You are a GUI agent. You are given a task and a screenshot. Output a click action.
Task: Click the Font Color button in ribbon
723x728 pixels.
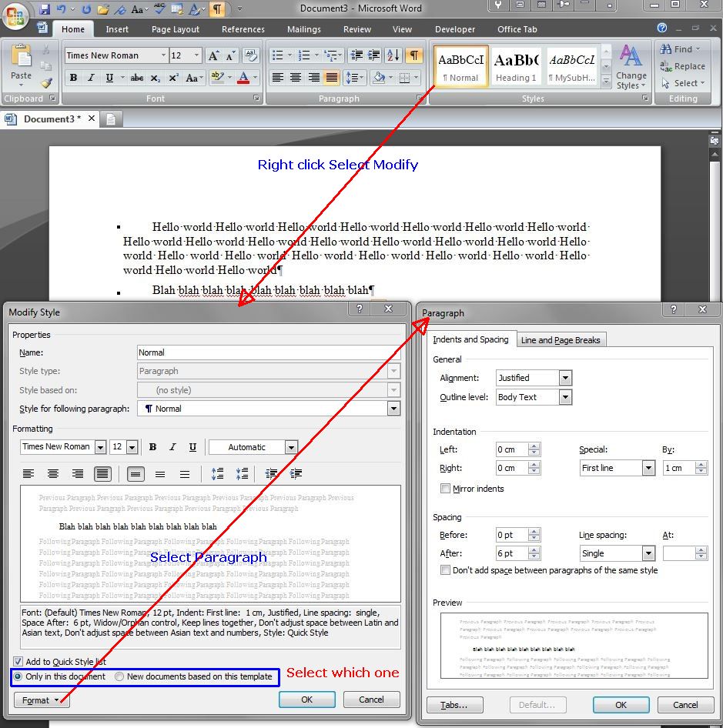[x=243, y=78]
